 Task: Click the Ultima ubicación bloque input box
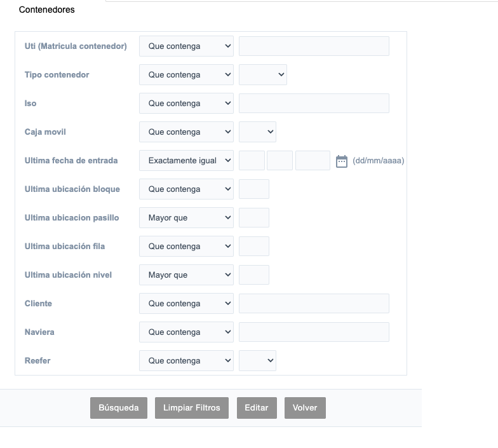254,189
